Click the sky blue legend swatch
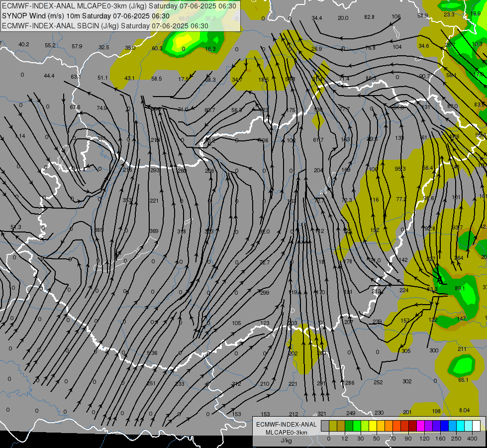Screen dimensions: 487x448 click(453, 426)
